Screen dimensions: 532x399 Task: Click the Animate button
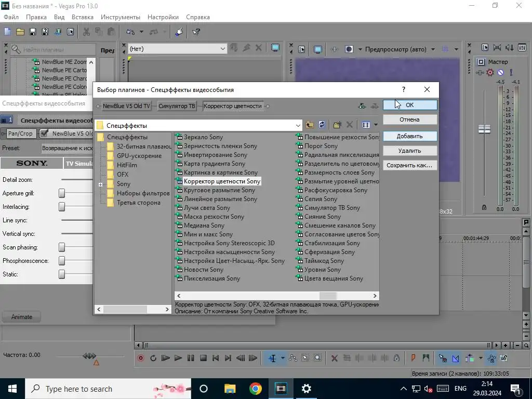pyautogui.click(x=22, y=317)
